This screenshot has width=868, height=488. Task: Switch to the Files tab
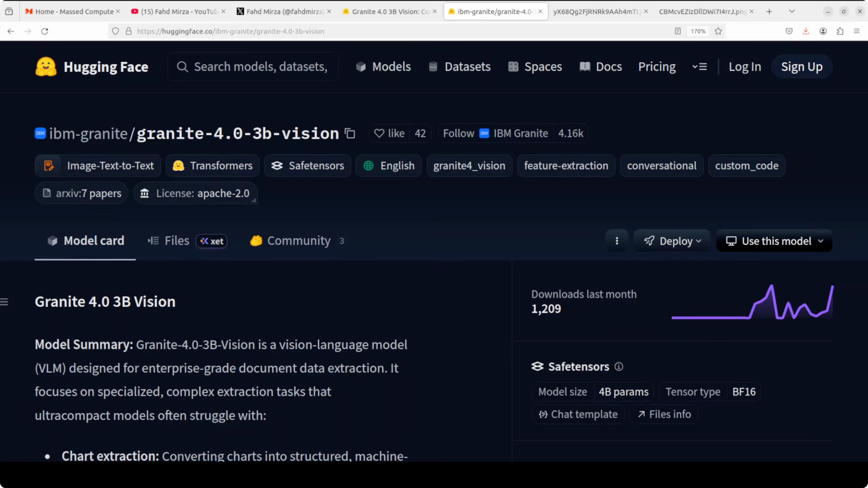coord(177,241)
